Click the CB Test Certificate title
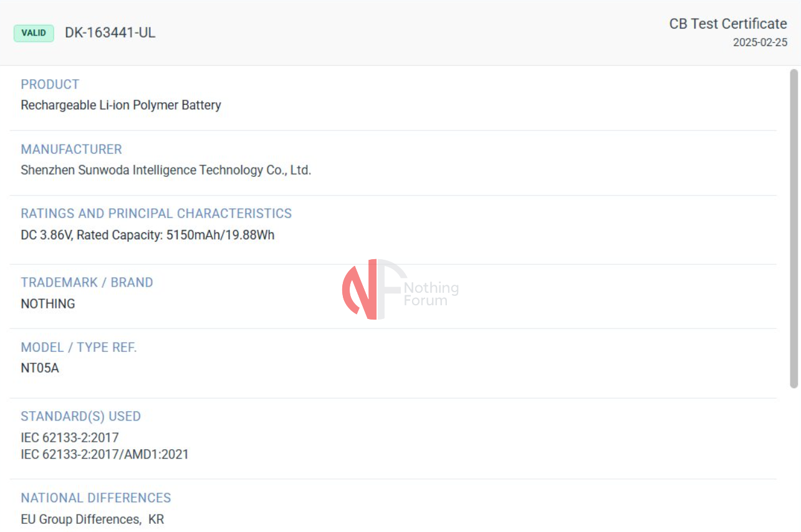This screenshot has width=801, height=532. 728,24
